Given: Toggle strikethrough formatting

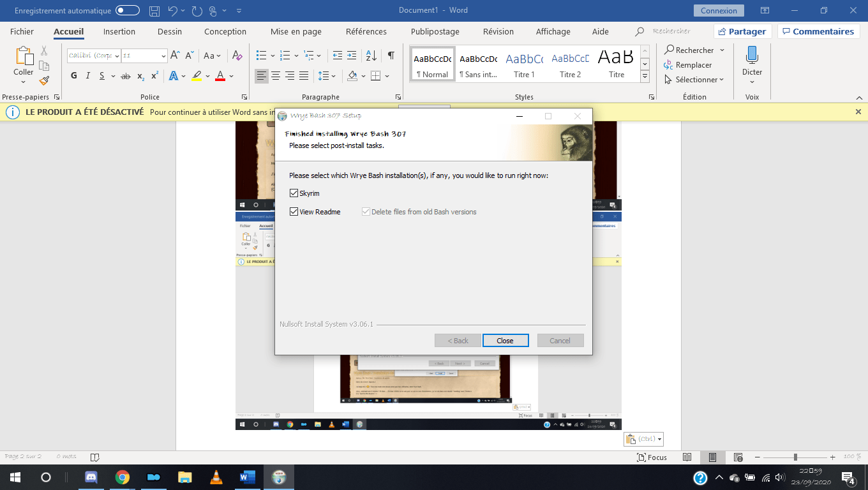Looking at the screenshot, I should [124, 76].
